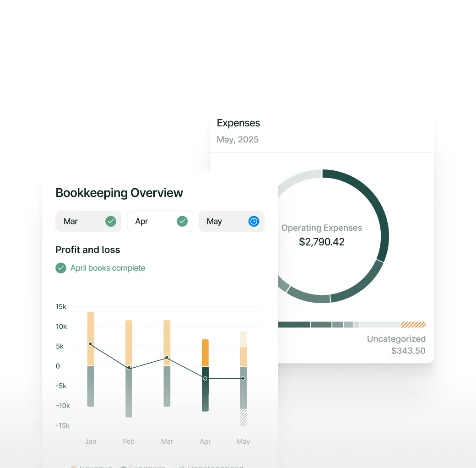Viewport: 476px width, 468px height.
Task: Click the $343.50 uncategorized amount
Action: 408,351
